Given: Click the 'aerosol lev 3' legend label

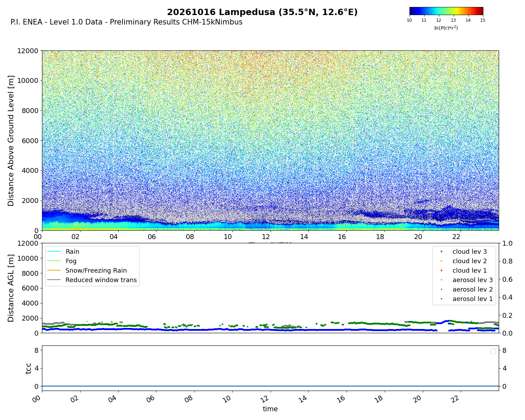Looking at the screenshot, I should [473, 280].
